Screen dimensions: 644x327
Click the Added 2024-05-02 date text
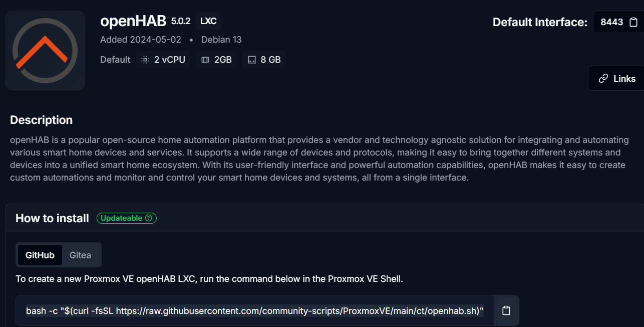[x=141, y=40]
